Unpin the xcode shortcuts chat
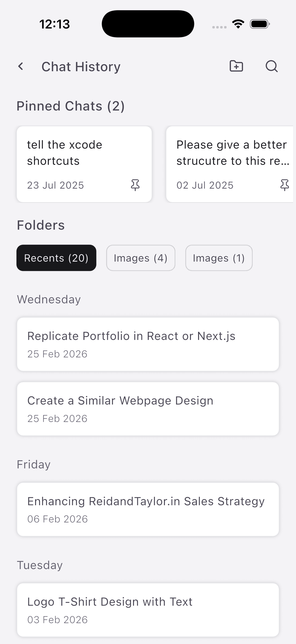 (135, 185)
